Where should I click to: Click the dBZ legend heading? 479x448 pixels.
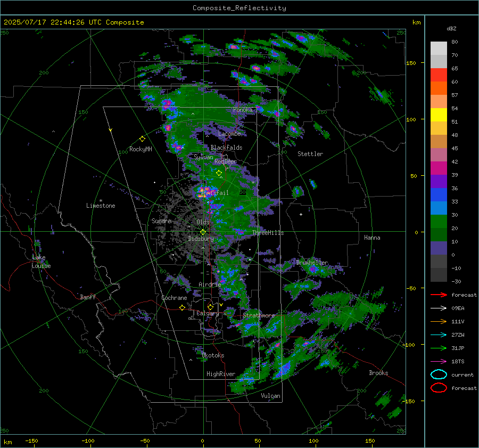pyautogui.click(x=451, y=28)
